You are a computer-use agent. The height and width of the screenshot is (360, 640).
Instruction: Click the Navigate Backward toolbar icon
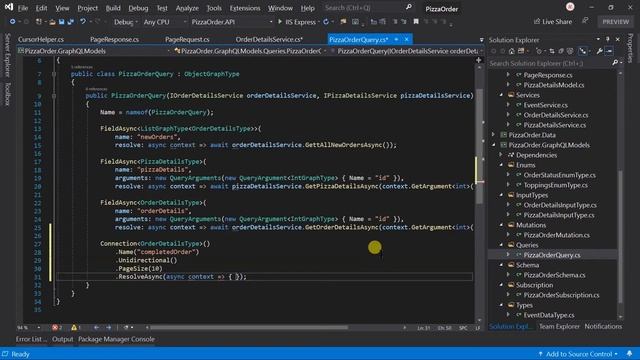pyautogui.click(x=13, y=22)
